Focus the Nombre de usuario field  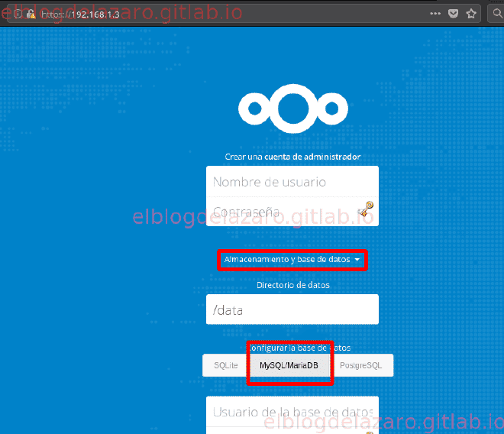click(292, 181)
